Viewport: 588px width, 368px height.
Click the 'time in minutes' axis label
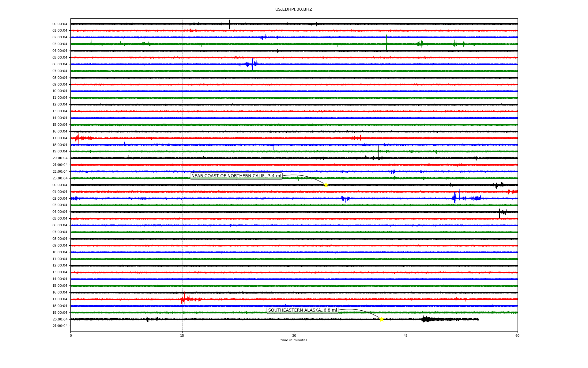[x=294, y=340]
